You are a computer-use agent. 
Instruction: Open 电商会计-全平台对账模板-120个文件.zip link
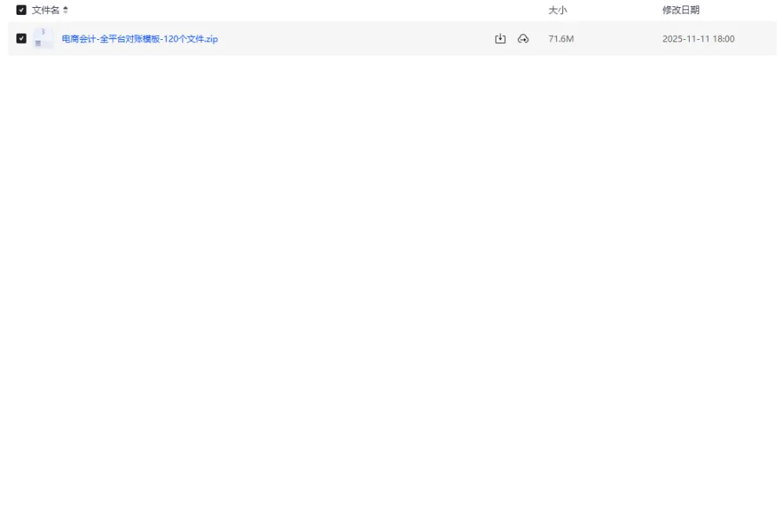pyautogui.click(x=139, y=39)
